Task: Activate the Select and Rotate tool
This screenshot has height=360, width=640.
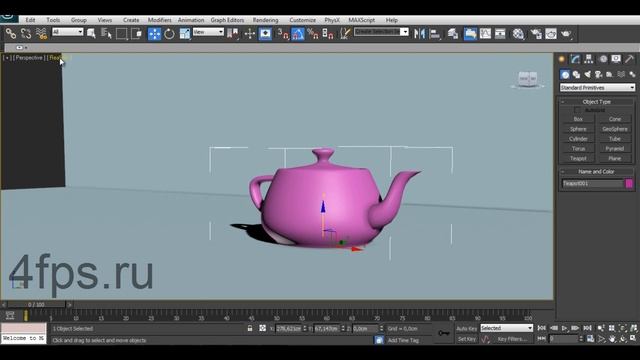Action: tap(169, 33)
